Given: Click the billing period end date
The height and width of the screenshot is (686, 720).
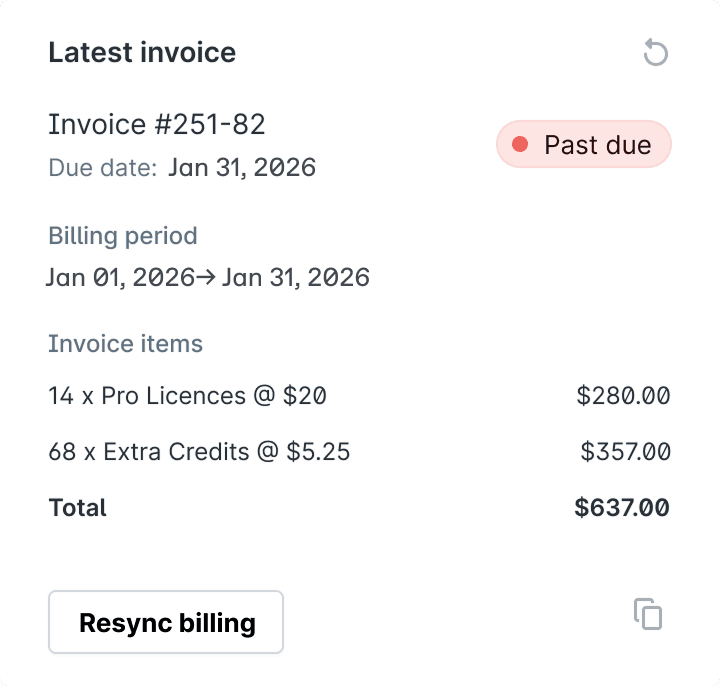Looking at the screenshot, I should 295,277.
